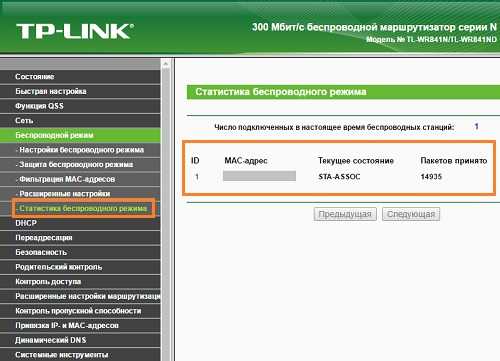
Task: Select Статистика беспроводного режима submenu
Action: (83, 208)
